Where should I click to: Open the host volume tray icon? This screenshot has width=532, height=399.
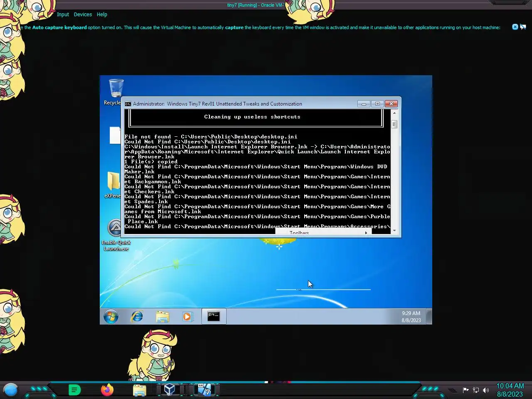pyautogui.click(x=486, y=390)
